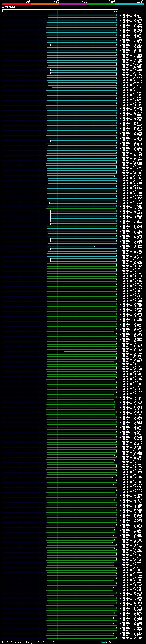Click the purple ~60% identity legend segment

(x=73, y=4)
